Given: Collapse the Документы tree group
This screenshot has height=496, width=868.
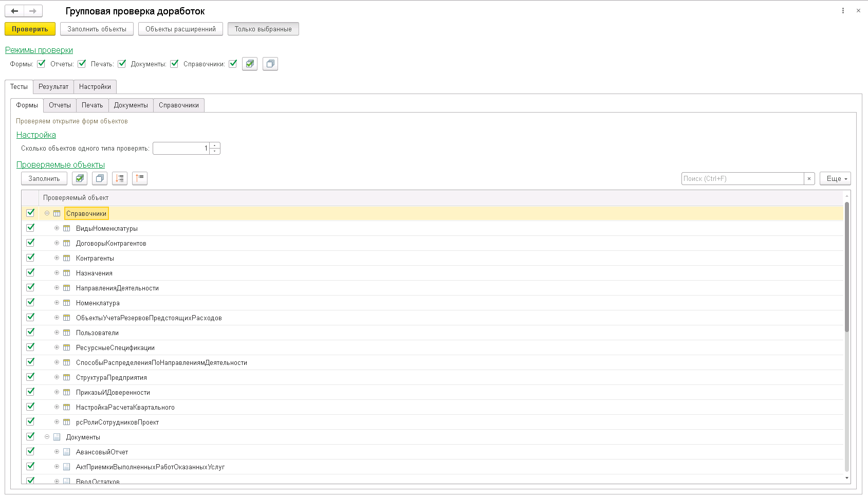Looking at the screenshot, I should coord(47,437).
